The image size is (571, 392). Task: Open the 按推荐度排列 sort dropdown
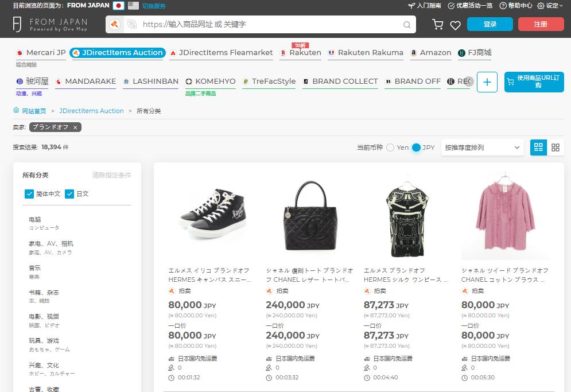coord(482,148)
